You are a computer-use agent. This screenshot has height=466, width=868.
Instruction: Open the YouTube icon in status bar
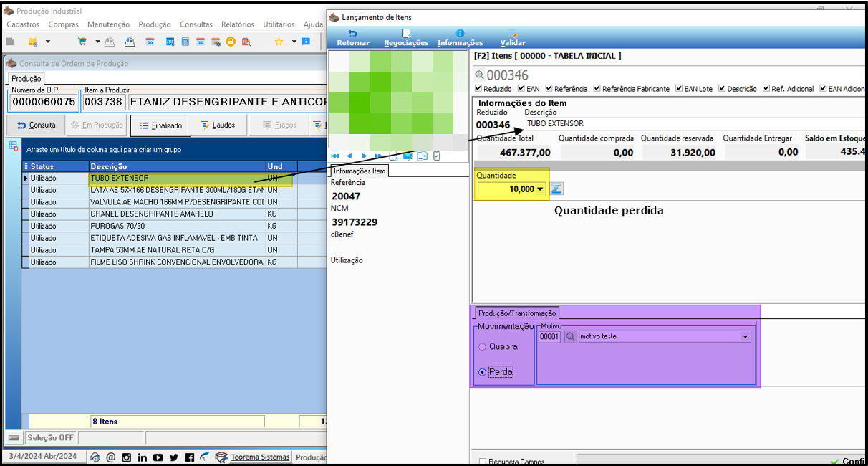[158, 457]
